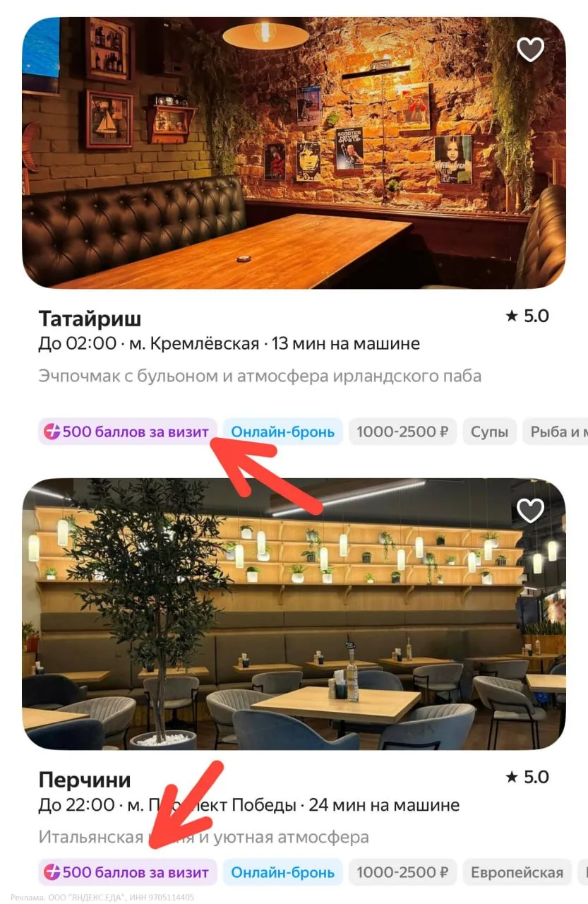
Task: Tap the 1000-2500 ₽ chip for Татайриш
Action: coord(402,432)
